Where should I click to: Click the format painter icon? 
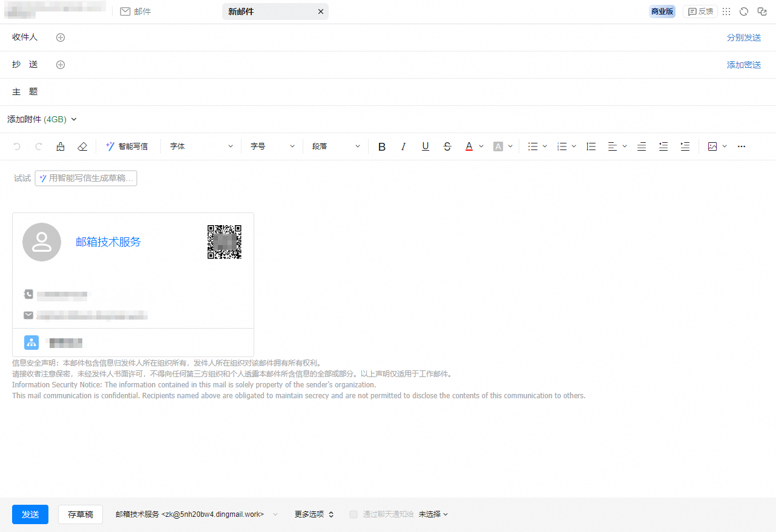click(61, 146)
